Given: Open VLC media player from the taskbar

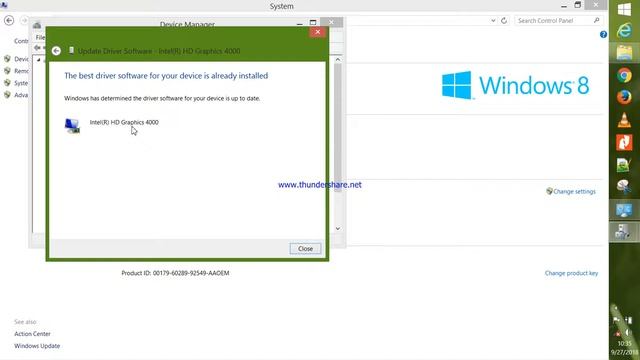Looking at the screenshot, I should pos(624,120).
